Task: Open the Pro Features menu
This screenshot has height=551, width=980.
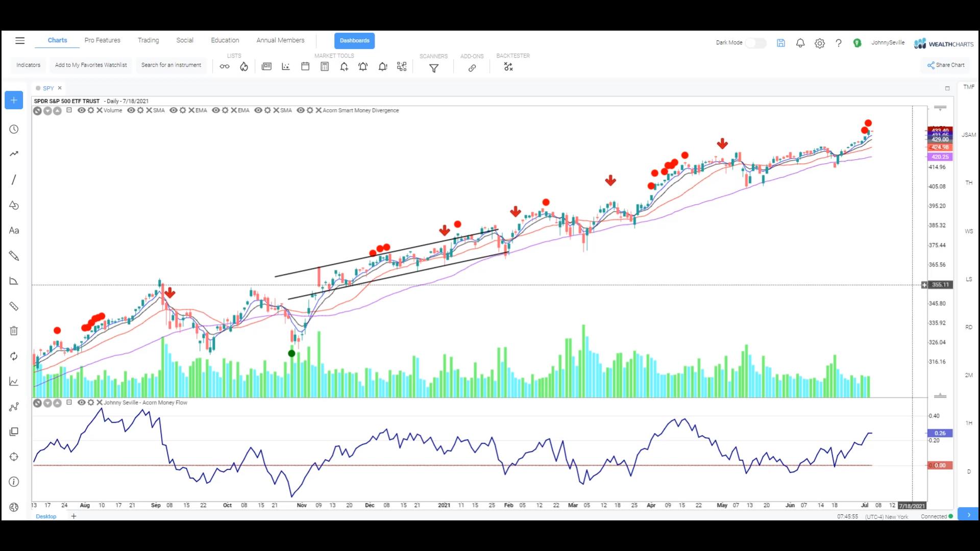Action: 103,40
